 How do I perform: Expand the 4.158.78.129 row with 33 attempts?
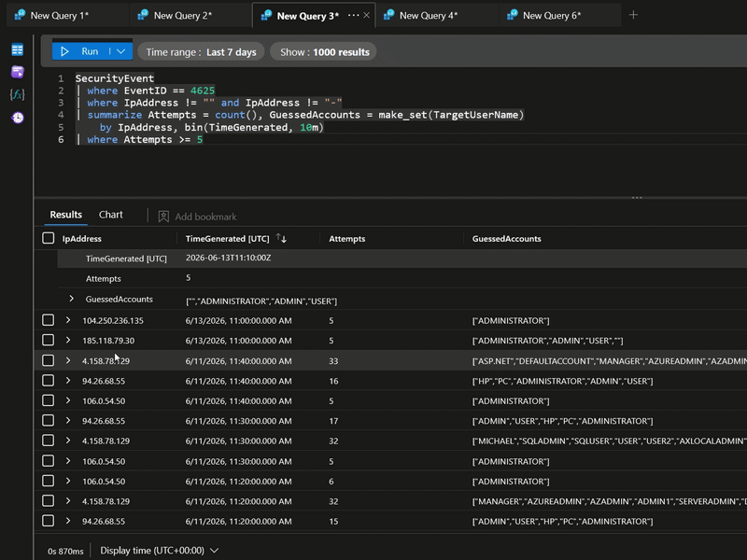coord(68,360)
